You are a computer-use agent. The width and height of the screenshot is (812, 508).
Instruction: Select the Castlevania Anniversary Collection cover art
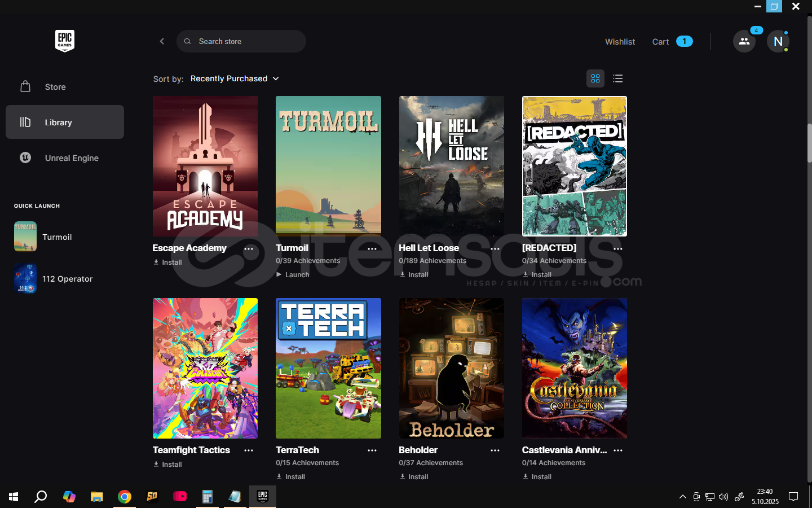575,368
